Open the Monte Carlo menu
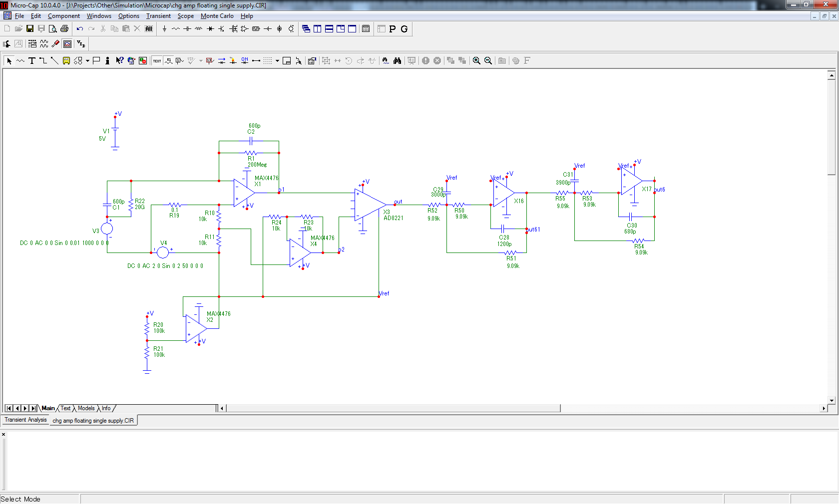The height and width of the screenshot is (504, 839). point(217,16)
